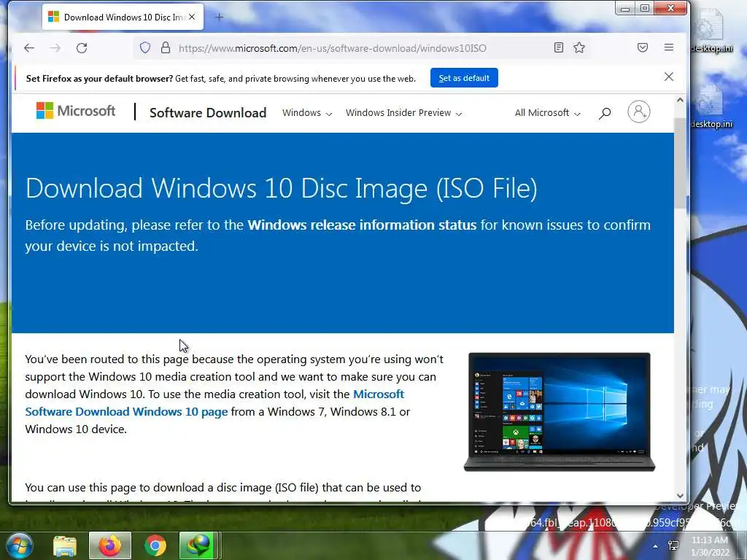
Task: Click Firefox taskbar icon
Action: (x=110, y=545)
